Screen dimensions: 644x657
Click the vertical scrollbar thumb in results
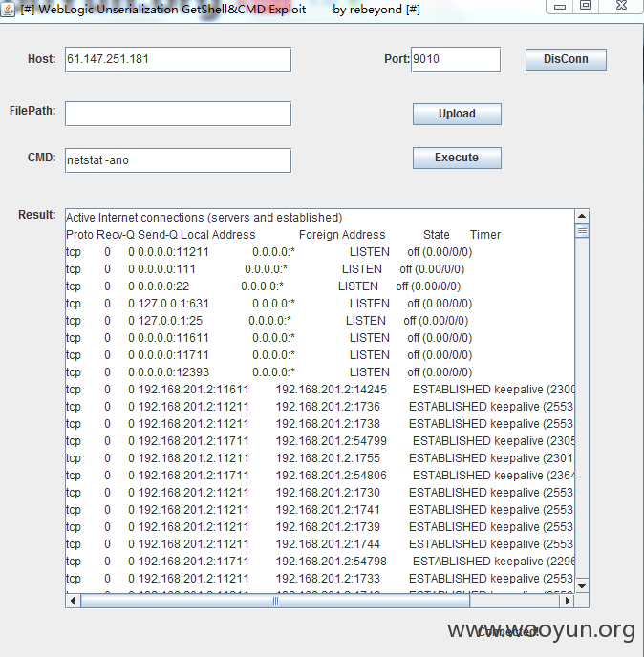click(582, 231)
